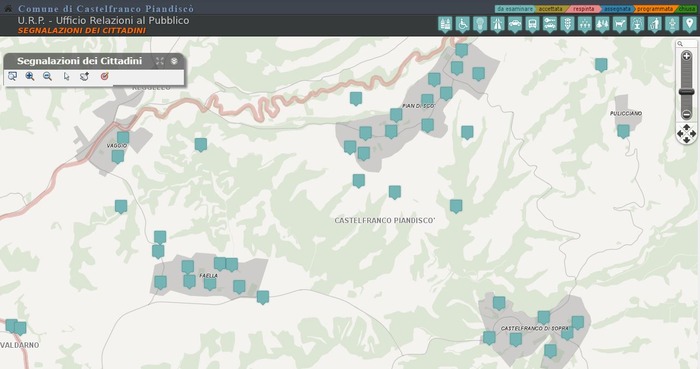This screenshot has height=369, width=700.
Task: Select the wheelchair accessibility category icon
Action: 462,25
